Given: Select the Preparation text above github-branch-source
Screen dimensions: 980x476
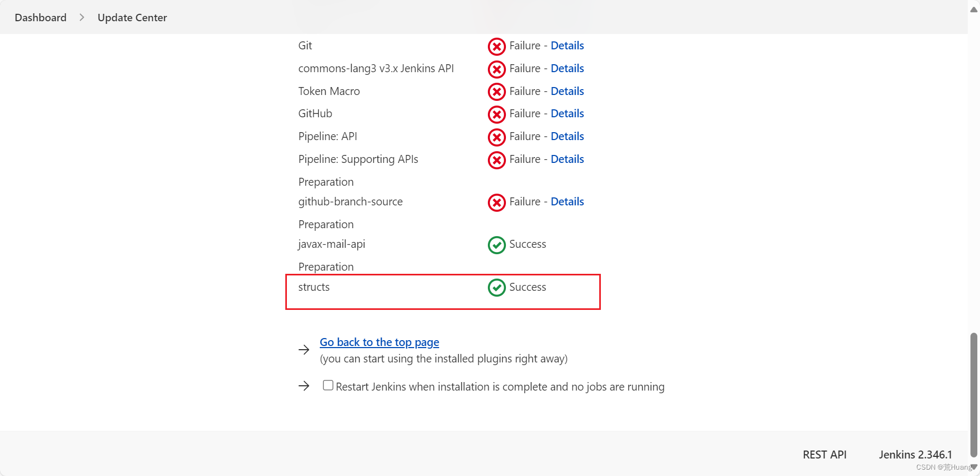Looking at the screenshot, I should [x=326, y=182].
